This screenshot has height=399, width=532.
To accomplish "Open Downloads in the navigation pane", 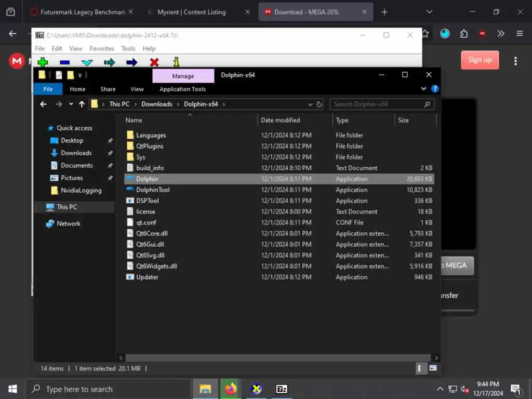I will (76, 153).
